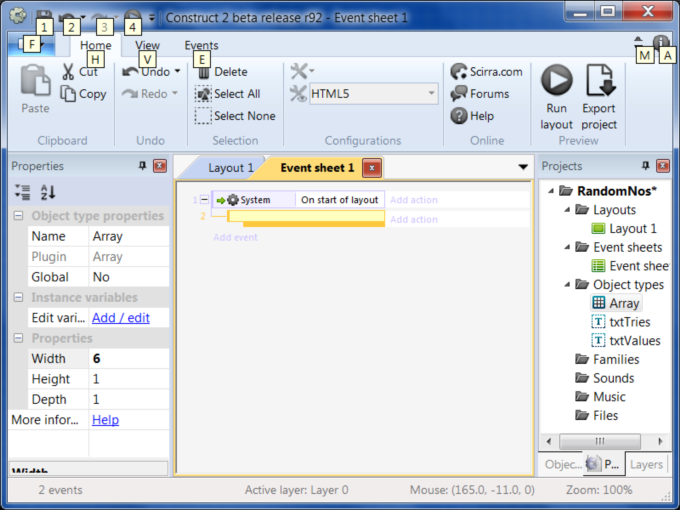
Task: Click the On start of layout condition
Action: click(340, 200)
